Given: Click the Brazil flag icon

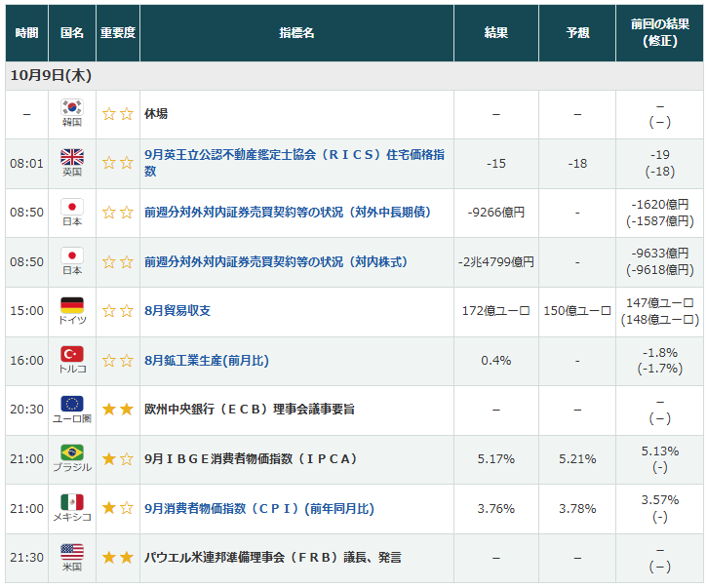Looking at the screenshot, I should [72, 451].
